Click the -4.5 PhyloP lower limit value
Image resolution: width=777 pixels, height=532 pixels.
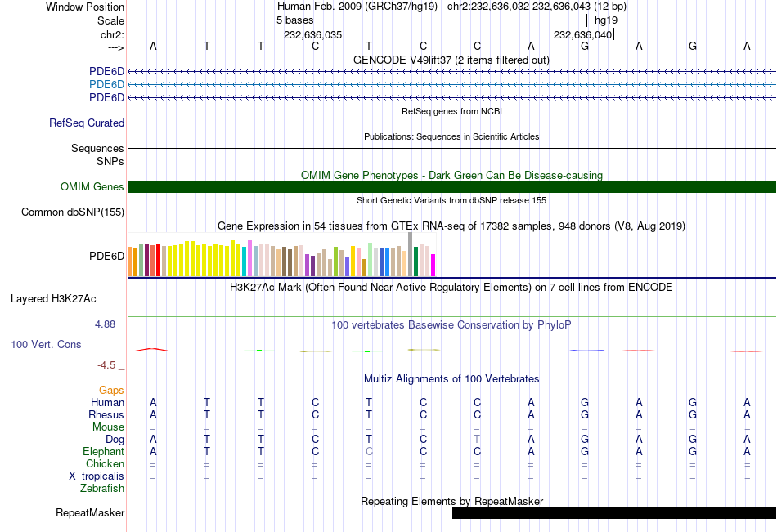(x=106, y=365)
